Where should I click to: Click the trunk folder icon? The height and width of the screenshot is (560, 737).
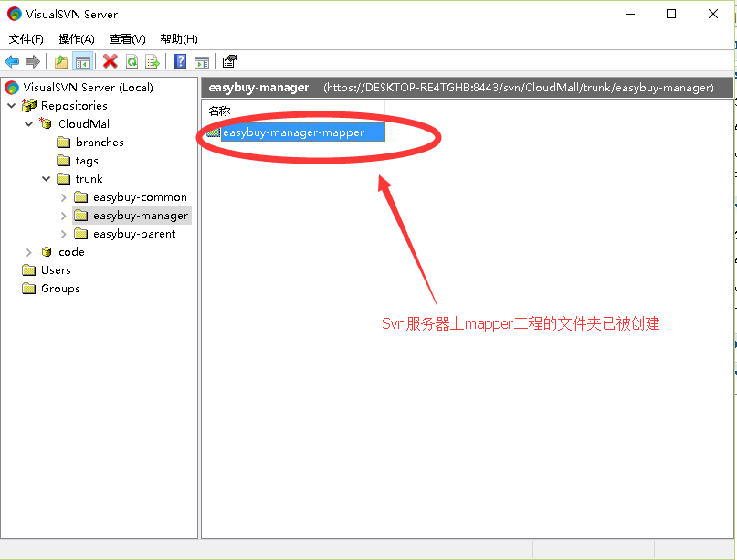point(63,179)
